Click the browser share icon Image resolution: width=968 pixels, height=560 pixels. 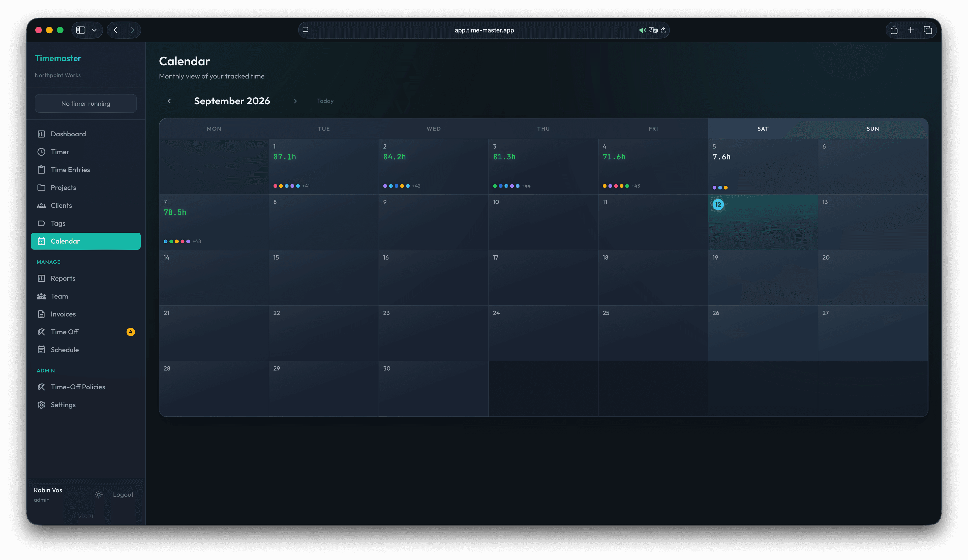click(x=894, y=30)
